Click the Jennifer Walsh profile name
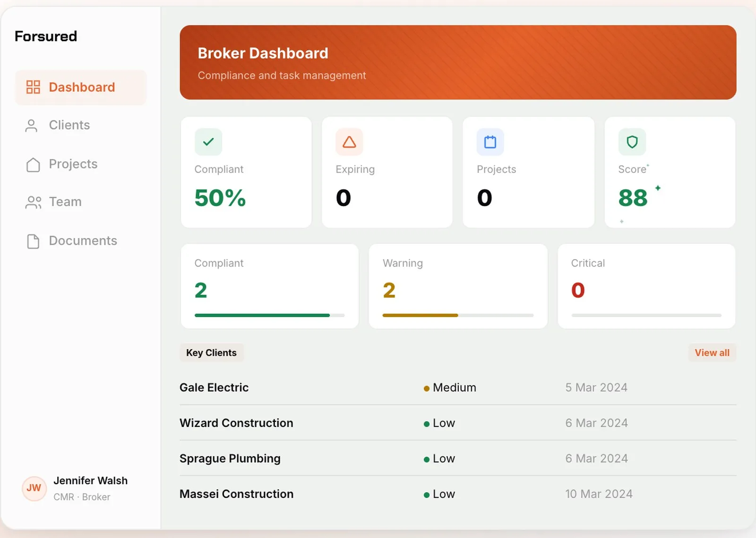Image resolution: width=756 pixels, height=538 pixels. coord(90,480)
